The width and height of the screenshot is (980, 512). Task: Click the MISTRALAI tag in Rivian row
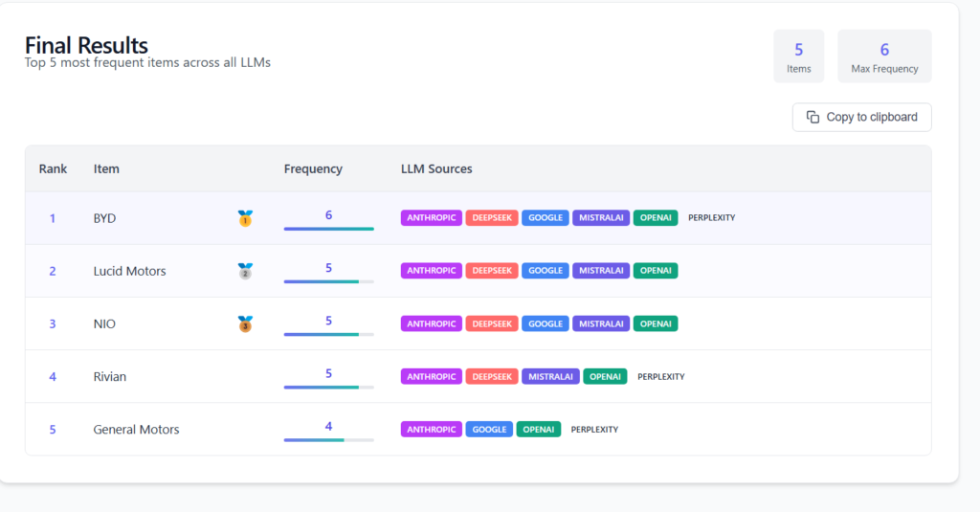click(x=550, y=376)
